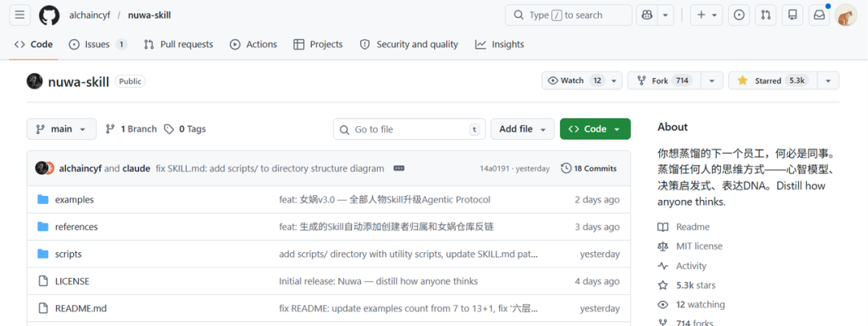
Task: Open Activity link in About sidebar
Action: coord(682,266)
